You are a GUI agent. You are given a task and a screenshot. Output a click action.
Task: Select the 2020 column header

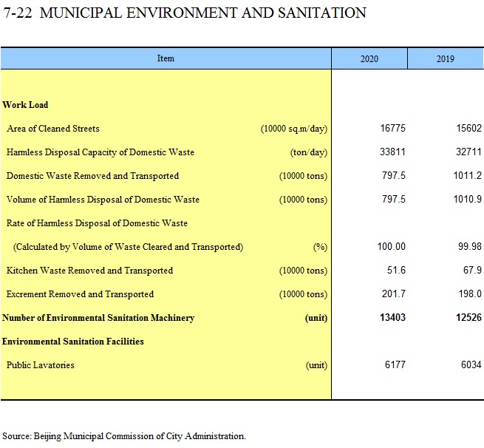point(369,59)
